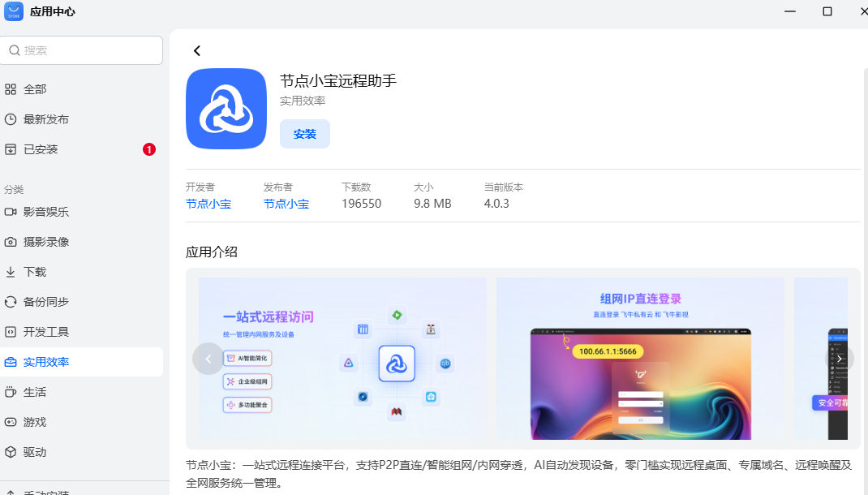Select the 实用效率 briefcase icon
This screenshot has width=868, height=495.
coord(11,362)
